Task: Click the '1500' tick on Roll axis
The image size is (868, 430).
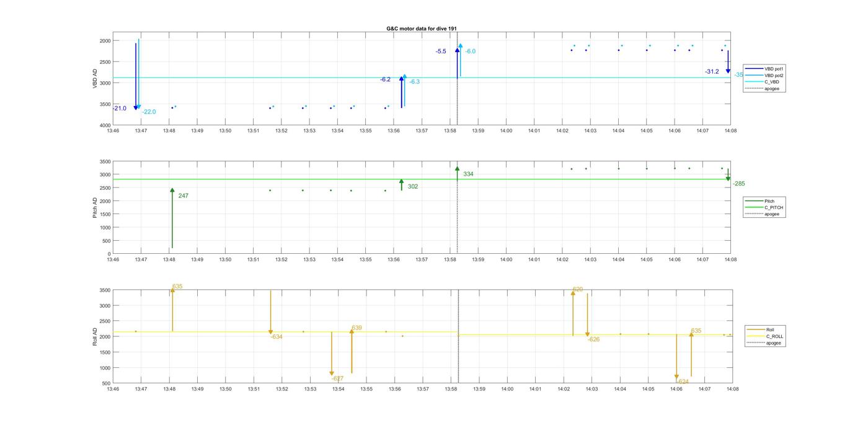Action: [x=105, y=352]
